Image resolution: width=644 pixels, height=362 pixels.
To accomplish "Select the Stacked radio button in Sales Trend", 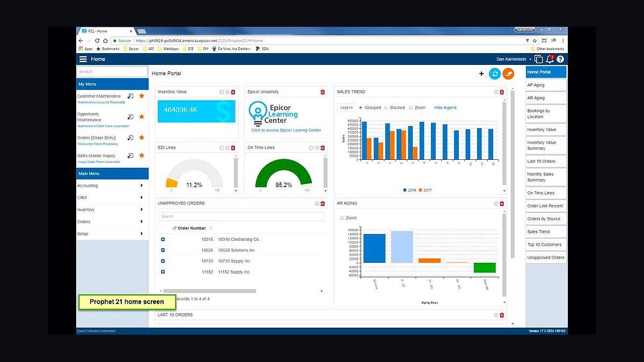I will (386, 107).
